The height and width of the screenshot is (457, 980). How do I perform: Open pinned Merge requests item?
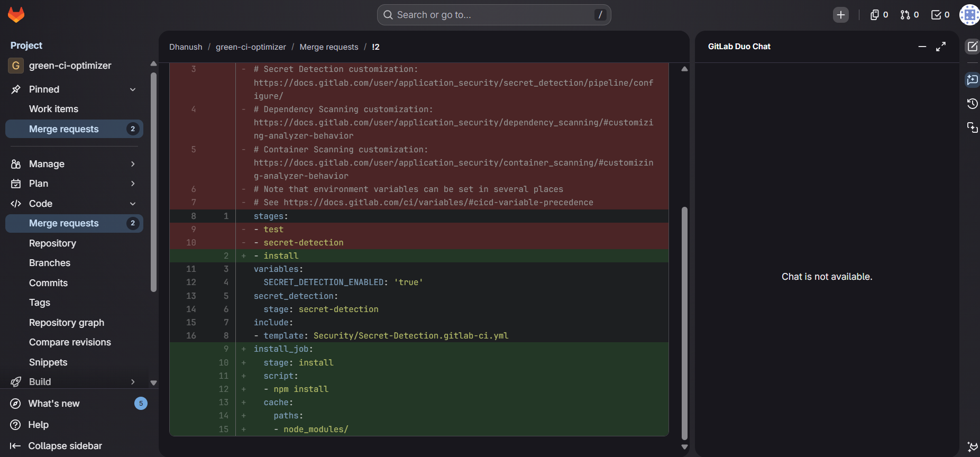tap(74, 129)
